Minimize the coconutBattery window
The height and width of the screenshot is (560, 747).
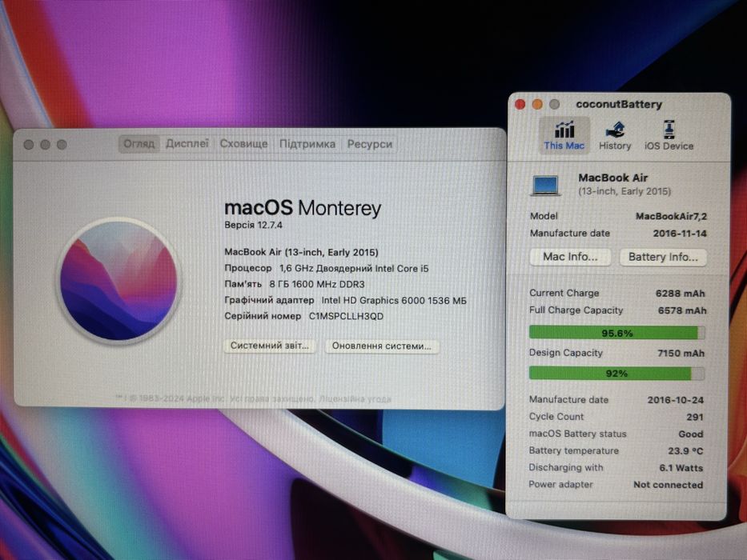tap(537, 104)
